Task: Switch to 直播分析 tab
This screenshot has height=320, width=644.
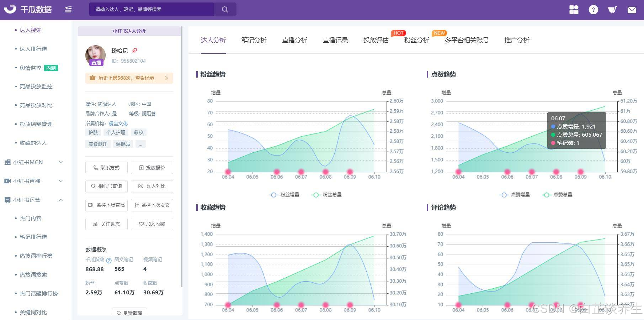Action: point(294,40)
